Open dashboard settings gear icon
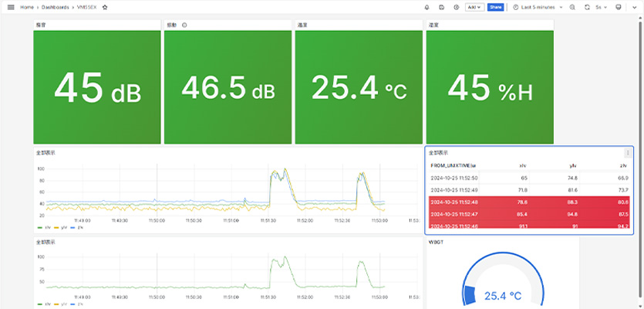The image size is (644, 309). click(x=457, y=7)
